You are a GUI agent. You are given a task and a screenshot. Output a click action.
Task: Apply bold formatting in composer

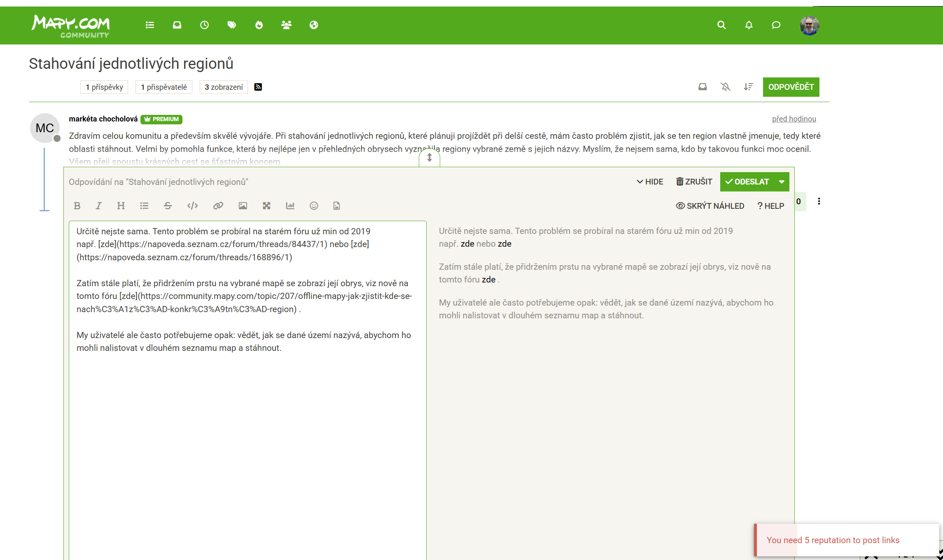[77, 206]
